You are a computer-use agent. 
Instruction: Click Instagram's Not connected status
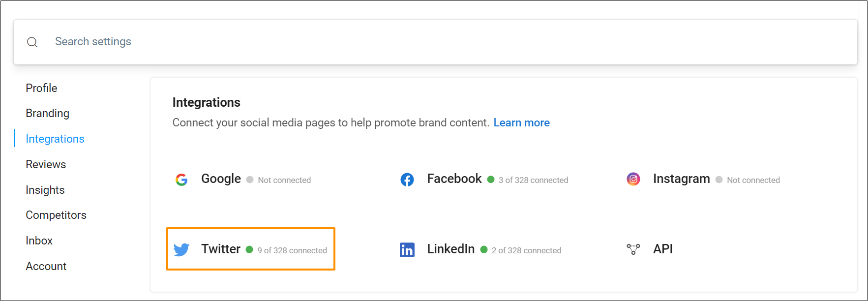tap(753, 181)
